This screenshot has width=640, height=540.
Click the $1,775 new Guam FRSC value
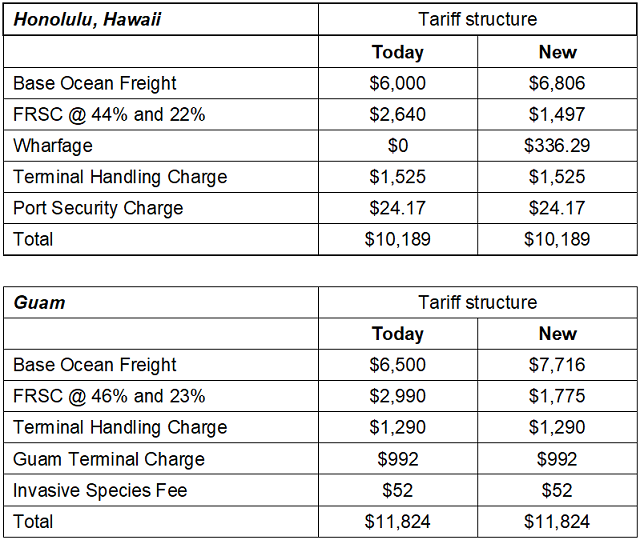point(557,396)
